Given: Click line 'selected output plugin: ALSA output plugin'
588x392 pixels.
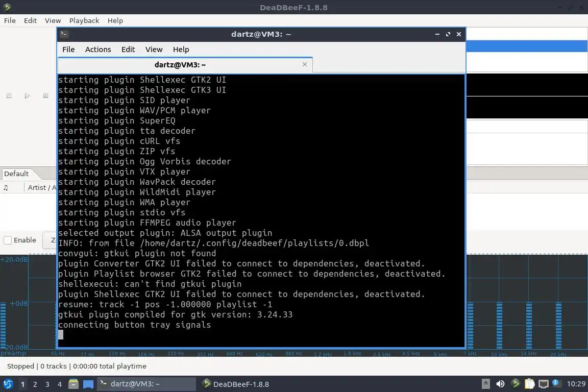Looking at the screenshot, I should click(165, 233).
